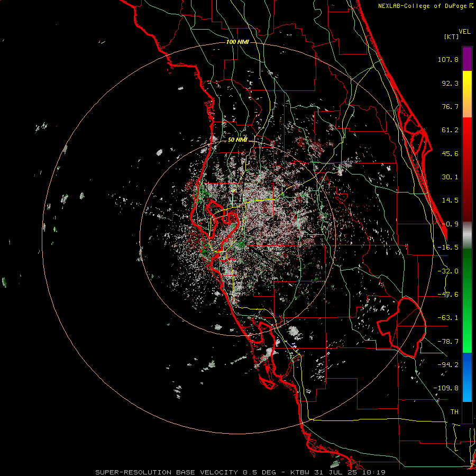Click the 100 NMI range ring label
The height and width of the screenshot is (476, 476).
coord(237,42)
